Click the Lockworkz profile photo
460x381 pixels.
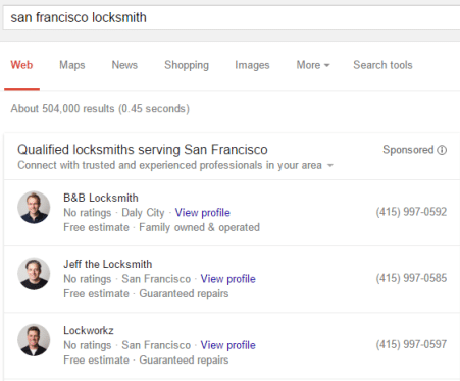(34, 340)
